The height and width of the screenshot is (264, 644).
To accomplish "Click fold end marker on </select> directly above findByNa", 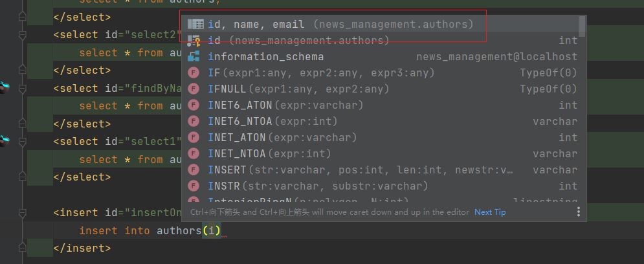I will [23, 71].
